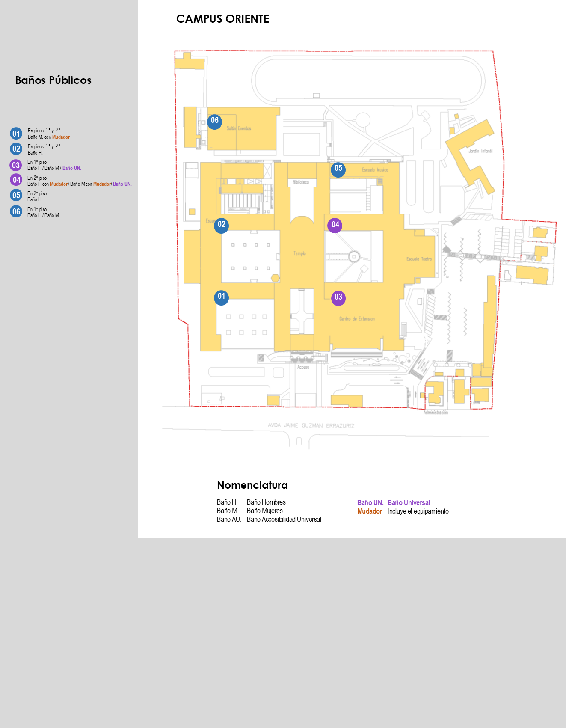Viewport: 566px width, 728px height.
Task: Select the Templo building label
Action: tap(299, 253)
